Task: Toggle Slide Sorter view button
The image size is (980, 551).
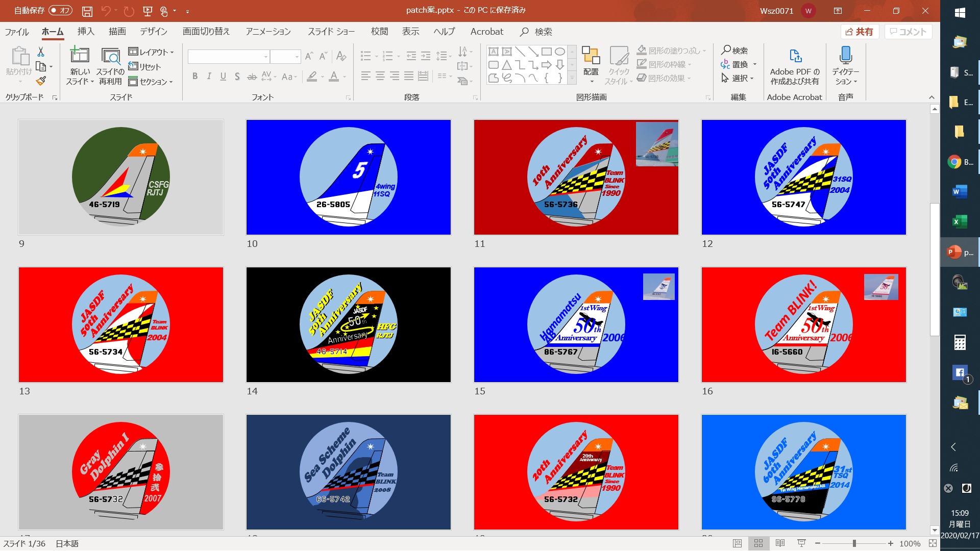Action: click(758, 543)
